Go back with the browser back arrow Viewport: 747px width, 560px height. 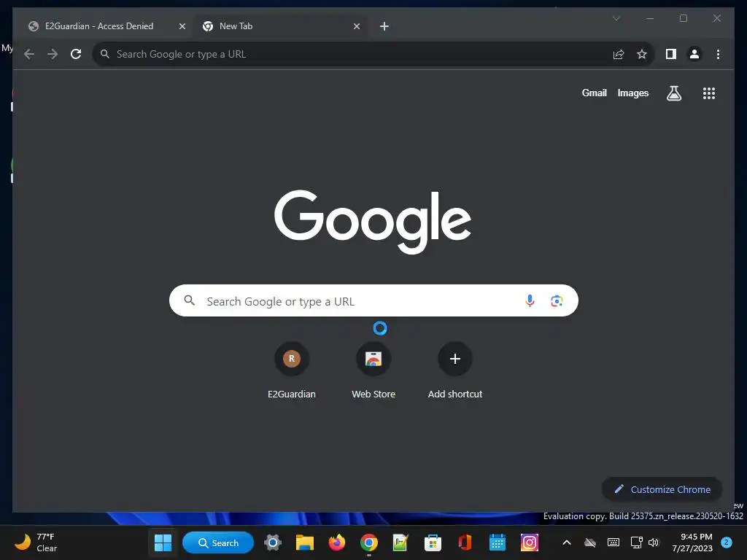(x=29, y=54)
